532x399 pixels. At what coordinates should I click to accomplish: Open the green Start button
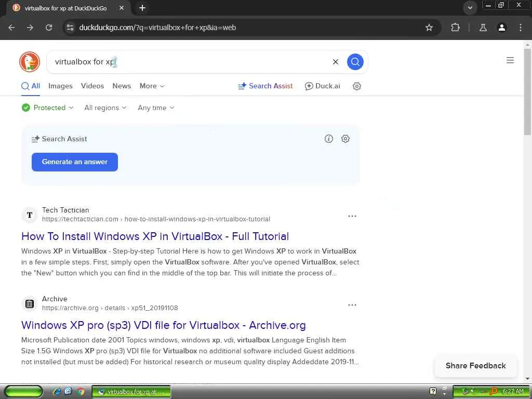23,392
